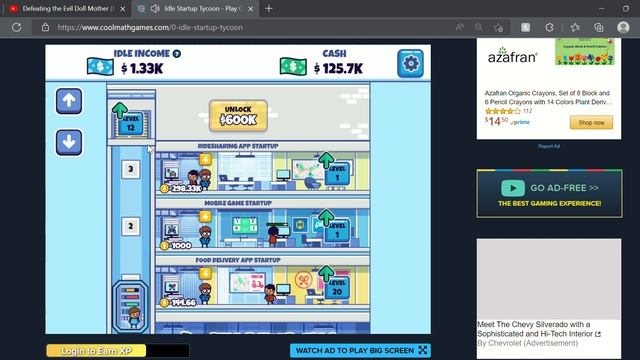Add this page to favorites star
The width and height of the screenshot is (640, 360).
point(498,27)
